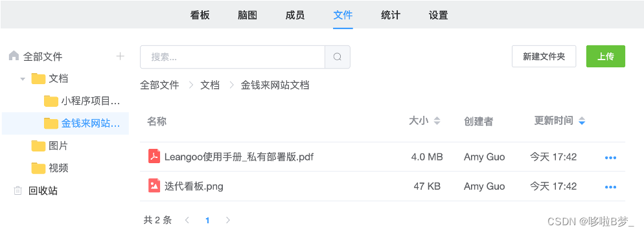Image resolution: width=644 pixels, height=233 pixels.
Task: Click the 4.0 MB size cell
Action: [427, 157]
